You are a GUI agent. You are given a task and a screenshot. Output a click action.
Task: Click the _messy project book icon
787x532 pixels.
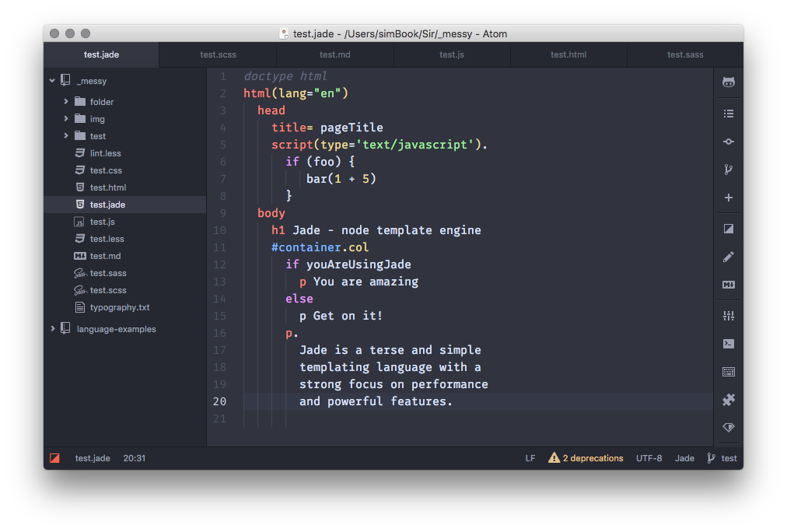click(x=66, y=80)
